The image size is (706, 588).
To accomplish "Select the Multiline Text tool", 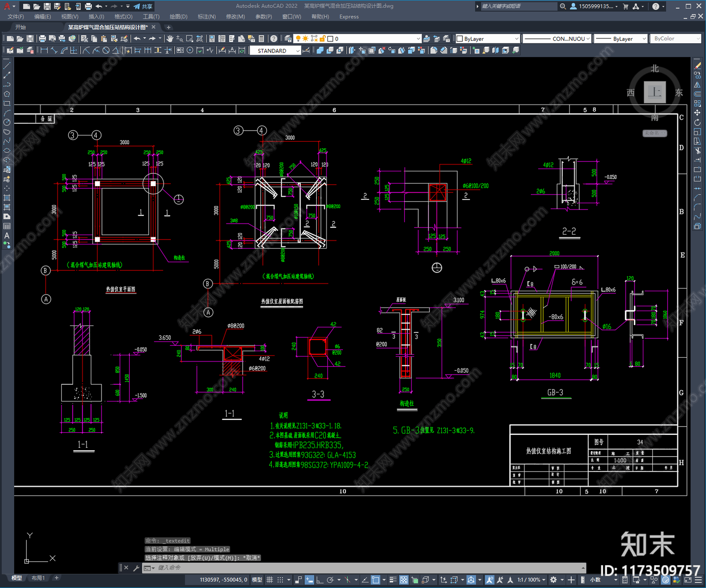I will pyautogui.click(x=7, y=236).
